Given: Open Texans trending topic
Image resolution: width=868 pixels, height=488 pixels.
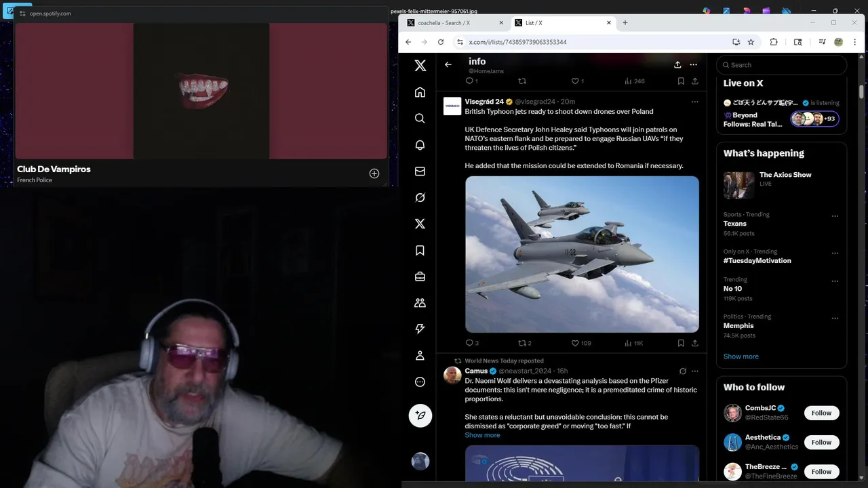Looking at the screenshot, I should [734, 224].
